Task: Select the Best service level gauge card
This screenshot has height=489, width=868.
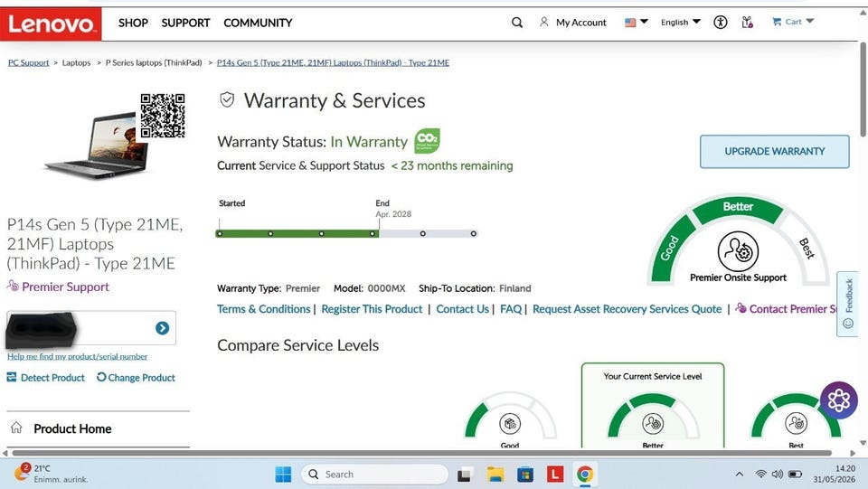Action: [x=796, y=420]
